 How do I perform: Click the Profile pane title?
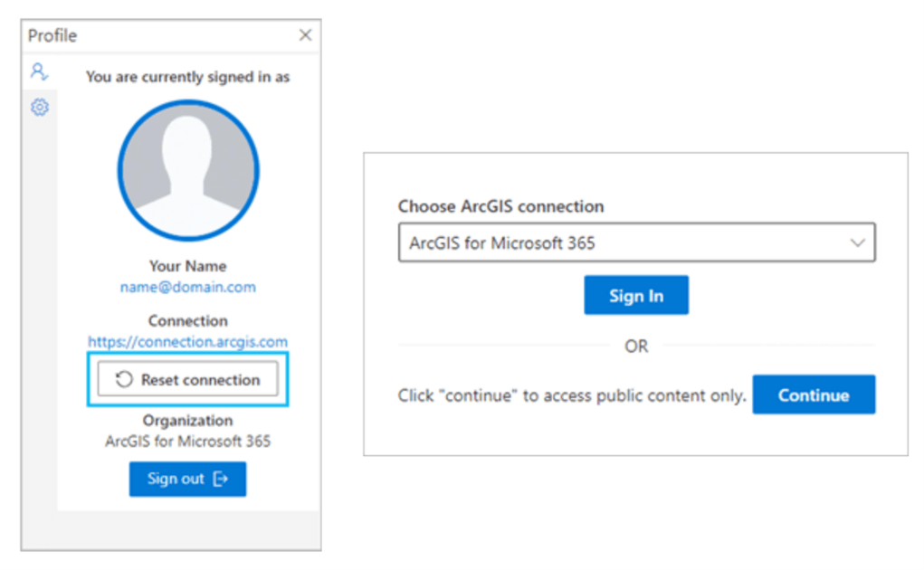(x=52, y=36)
